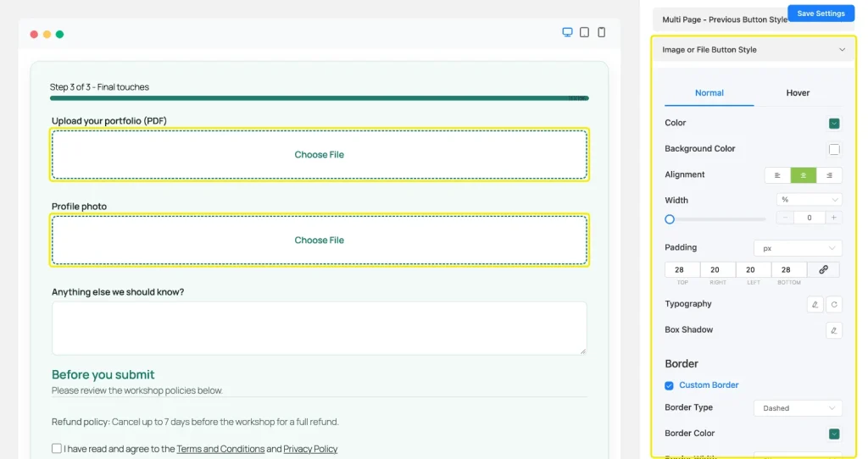The height and width of the screenshot is (459, 868).
Task: Click the Refund policy text
Action: 195,422
